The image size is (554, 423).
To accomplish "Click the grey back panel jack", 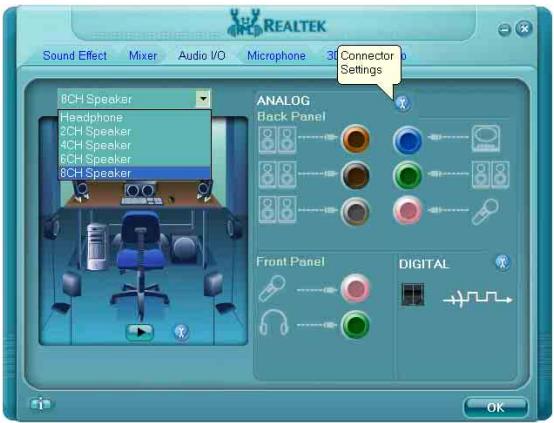I will (x=355, y=211).
